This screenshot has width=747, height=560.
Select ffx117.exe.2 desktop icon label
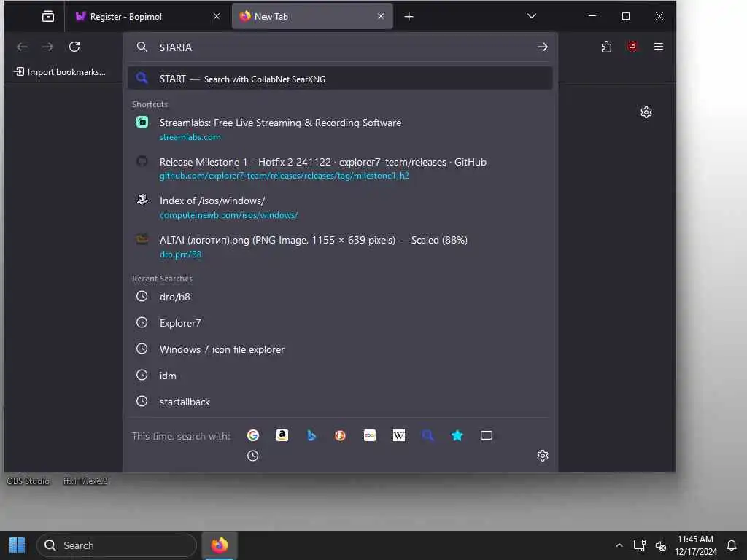click(x=85, y=481)
